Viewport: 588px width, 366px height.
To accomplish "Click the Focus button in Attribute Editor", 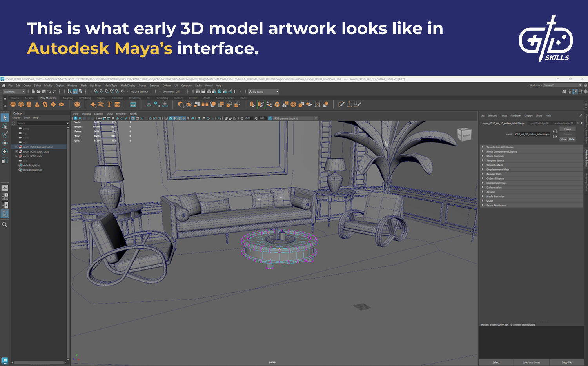I will tap(568, 129).
